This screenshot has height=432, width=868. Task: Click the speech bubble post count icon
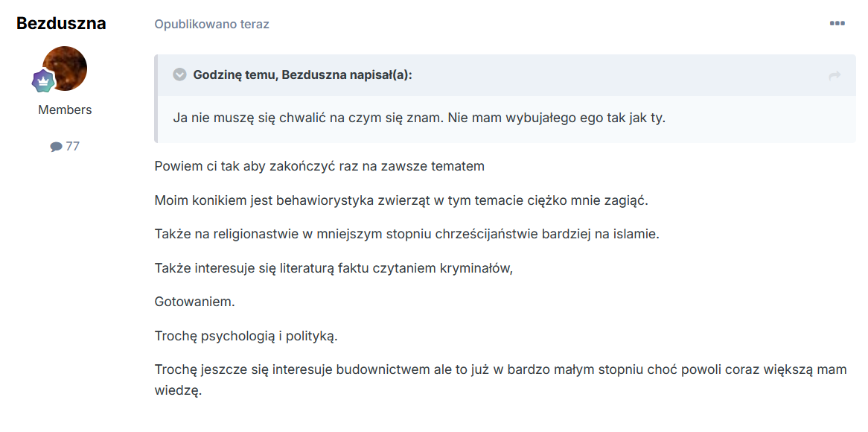coord(56,147)
